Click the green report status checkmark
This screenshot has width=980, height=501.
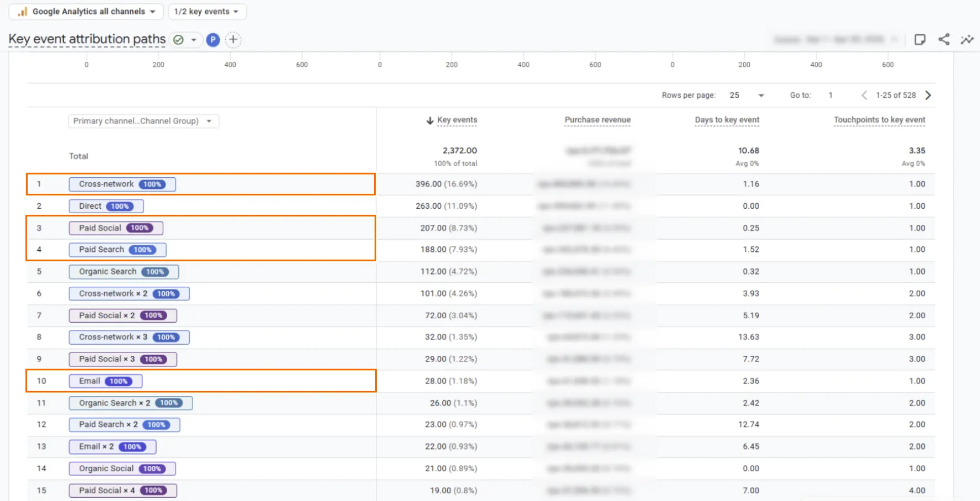(x=178, y=40)
